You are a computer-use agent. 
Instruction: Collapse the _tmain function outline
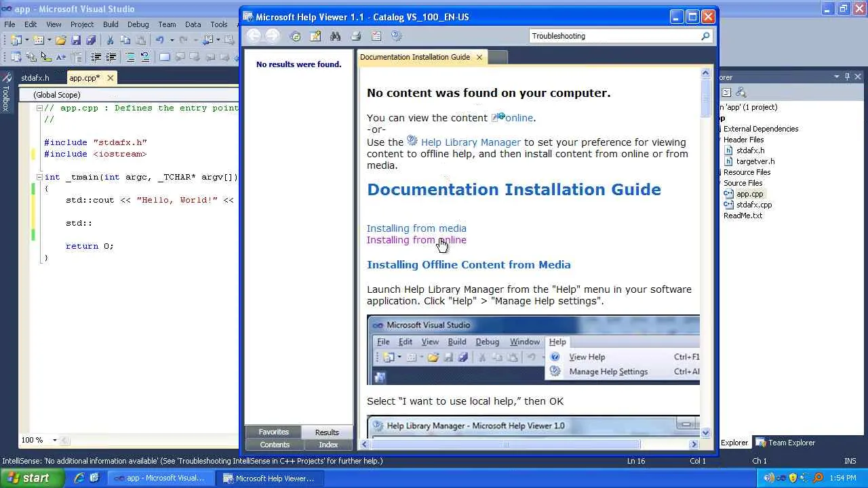point(39,177)
